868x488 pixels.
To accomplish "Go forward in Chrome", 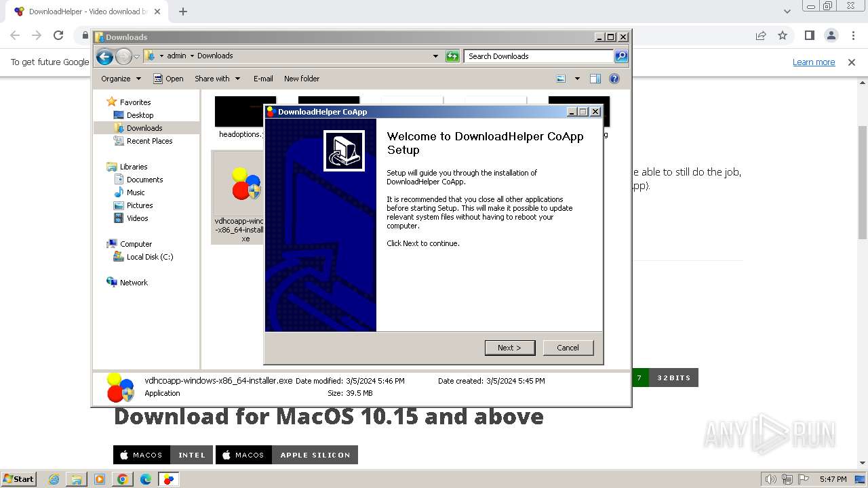I will click(x=37, y=35).
